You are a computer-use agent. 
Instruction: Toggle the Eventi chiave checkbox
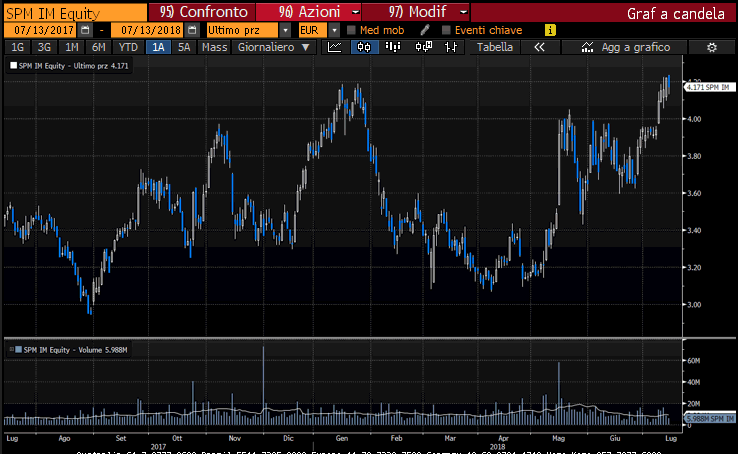446,30
